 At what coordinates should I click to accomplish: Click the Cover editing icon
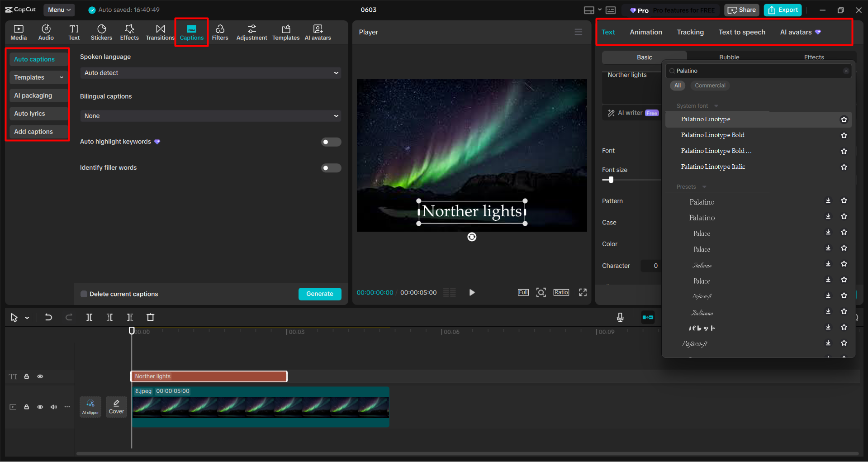click(116, 406)
